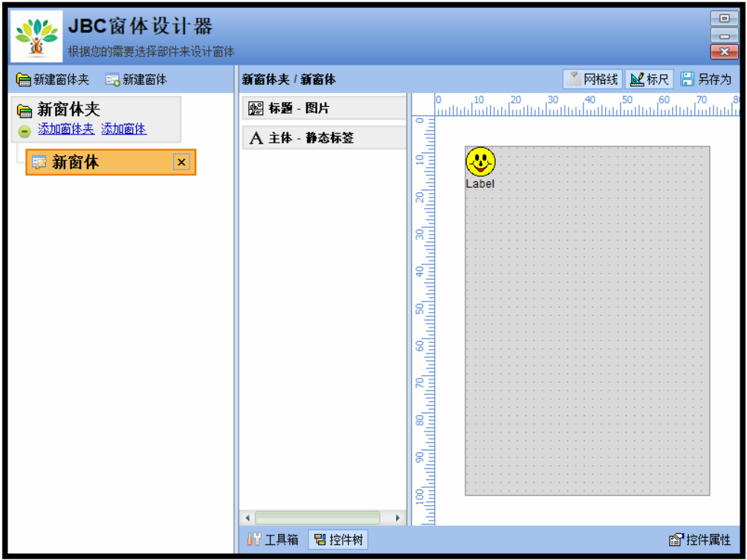Toggle the 网格线 gridlines button
The height and width of the screenshot is (560, 747).
pyautogui.click(x=592, y=79)
